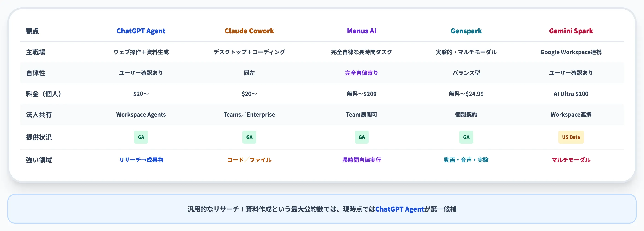Click the 動画・音声・実験 cell
Image resolution: width=644 pixels, height=231 pixels.
click(x=466, y=160)
